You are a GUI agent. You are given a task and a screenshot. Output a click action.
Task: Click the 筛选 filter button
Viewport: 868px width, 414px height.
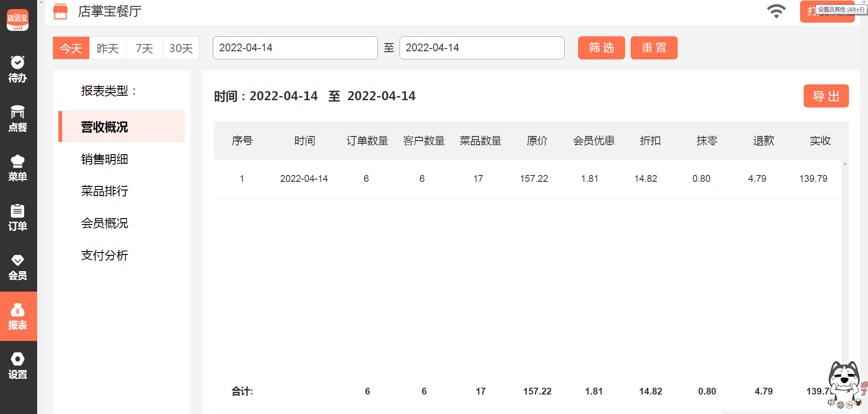601,48
